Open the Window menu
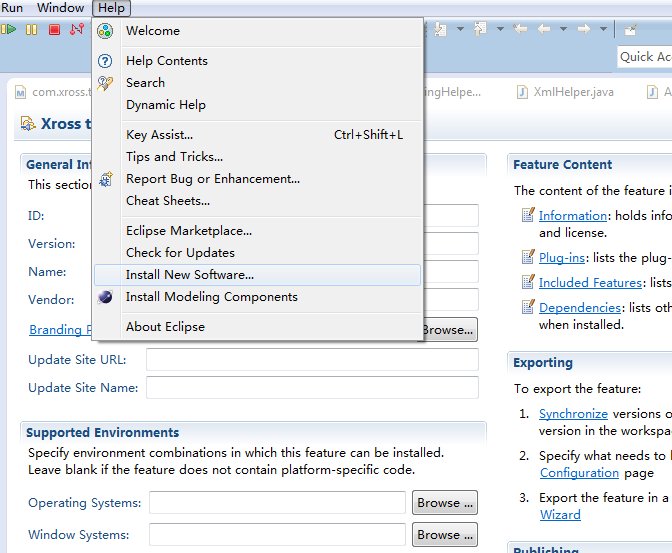Screen dimensions: 672x553 (x=60, y=8)
